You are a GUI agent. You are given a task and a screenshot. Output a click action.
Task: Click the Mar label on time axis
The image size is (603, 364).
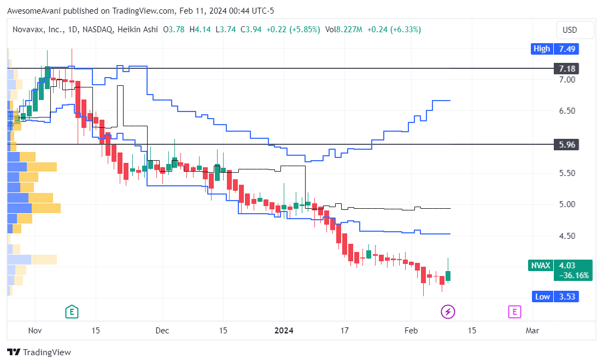(532, 331)
